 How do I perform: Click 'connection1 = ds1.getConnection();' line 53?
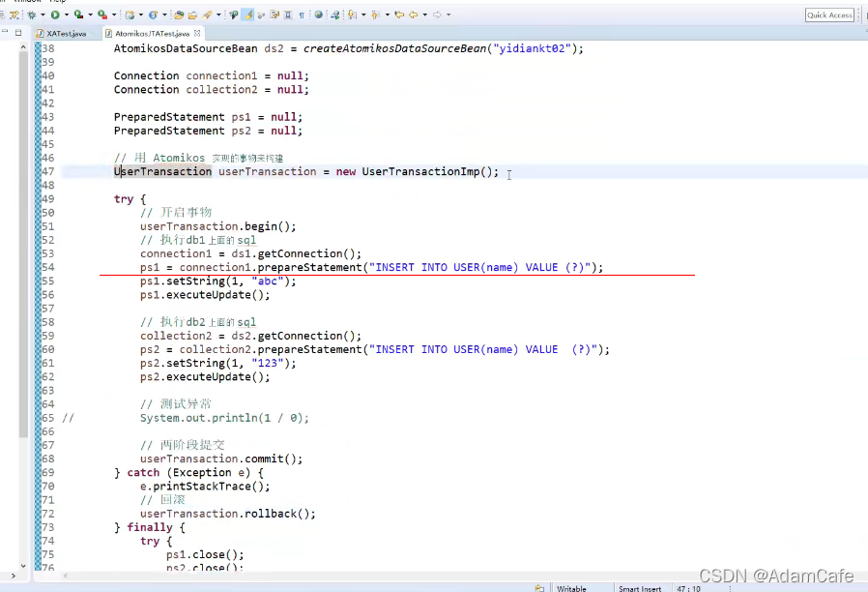[250, 253]
